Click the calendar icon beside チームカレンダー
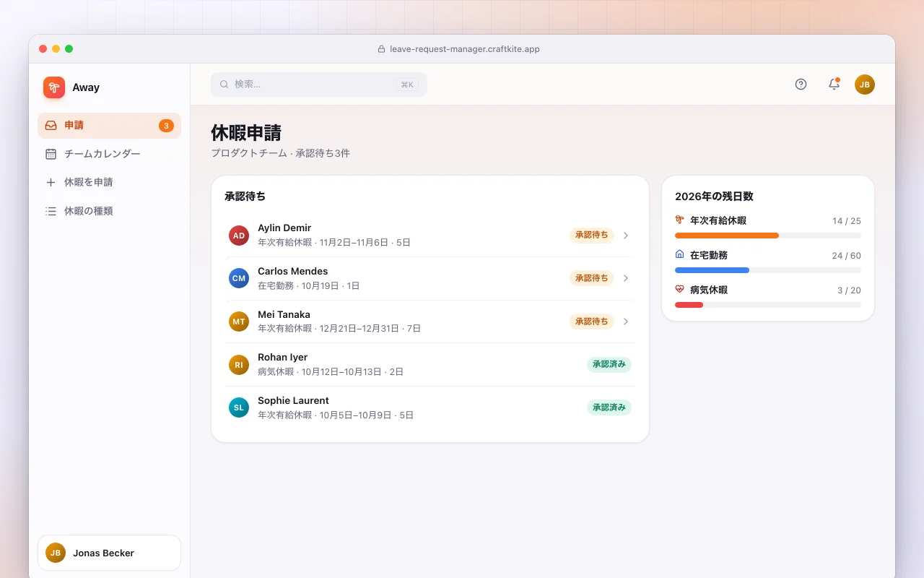The width and height of the screenshot is (924, 578). [x=51, y=154]
